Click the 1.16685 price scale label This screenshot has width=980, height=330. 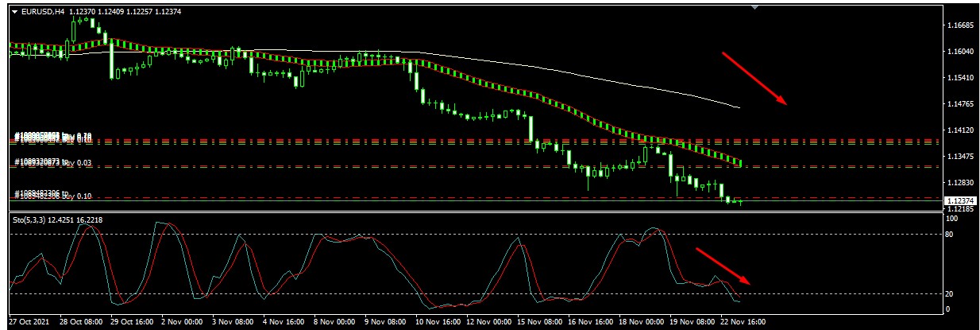click(x=959, y=26)
